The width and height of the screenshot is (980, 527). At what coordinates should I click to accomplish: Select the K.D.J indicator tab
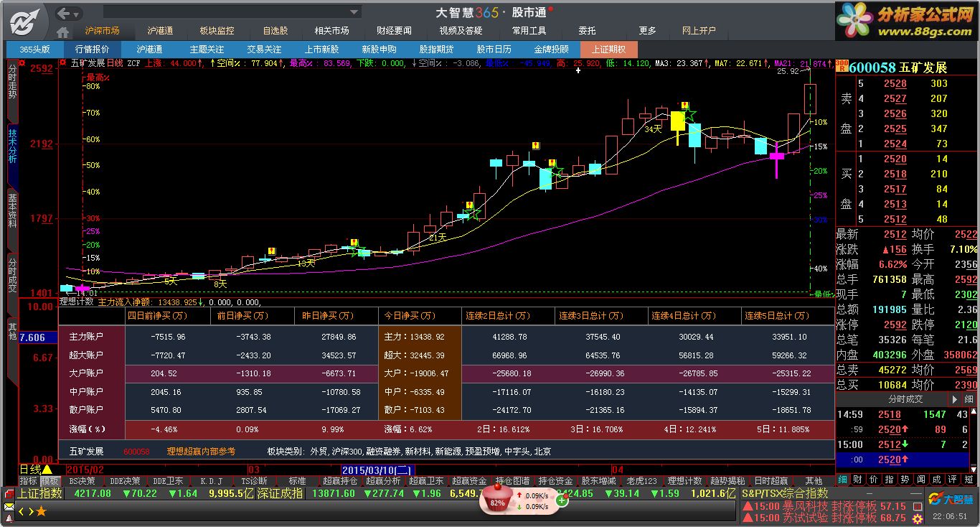(x=211, y=480)
